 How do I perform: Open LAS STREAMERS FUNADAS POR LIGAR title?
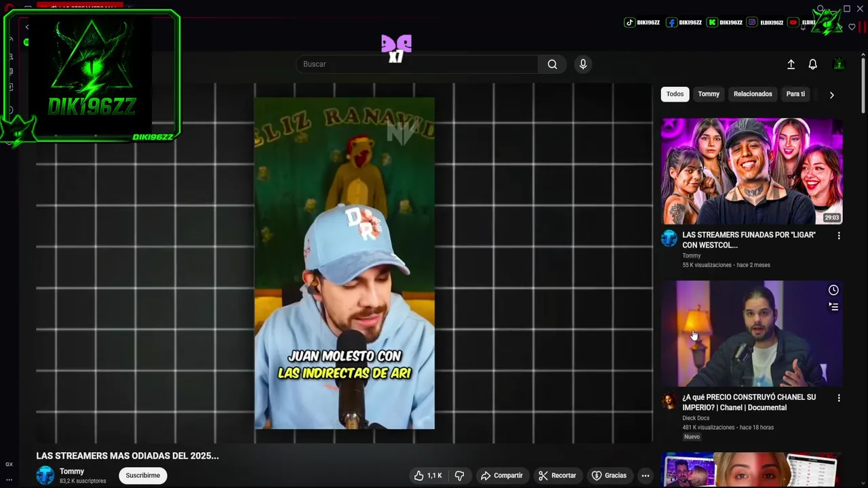[749, 240]
